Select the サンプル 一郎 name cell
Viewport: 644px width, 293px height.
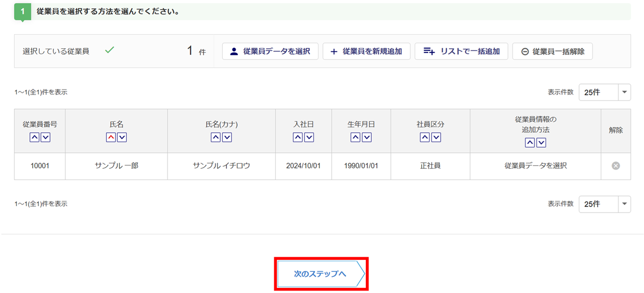tap(116, 166)
